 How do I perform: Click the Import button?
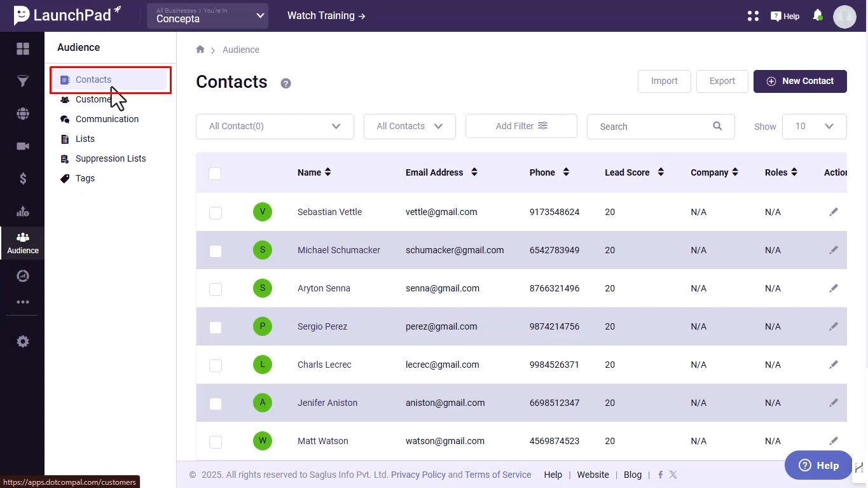point(665,81)
